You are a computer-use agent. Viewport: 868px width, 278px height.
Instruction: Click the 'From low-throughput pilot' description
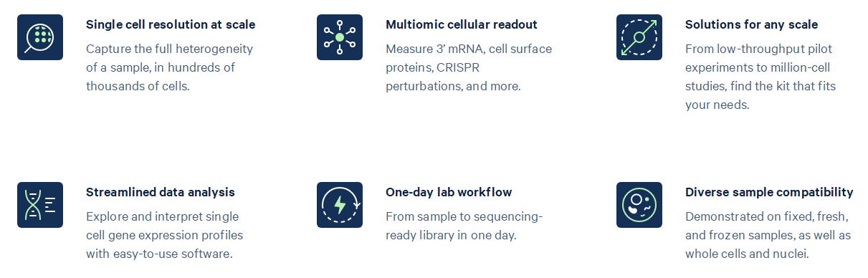tap(760, 77)
